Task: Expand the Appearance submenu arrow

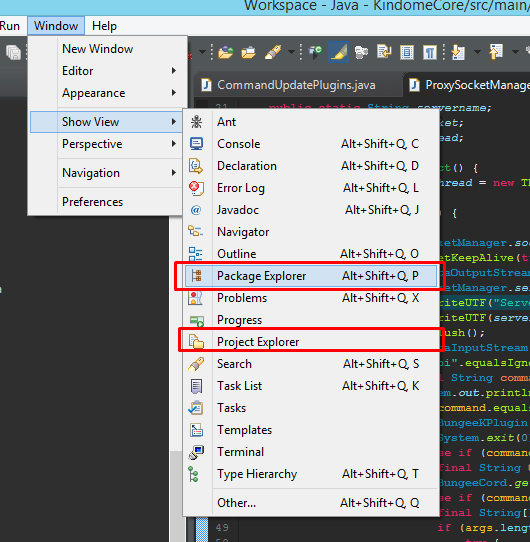Action: (174, 93)
